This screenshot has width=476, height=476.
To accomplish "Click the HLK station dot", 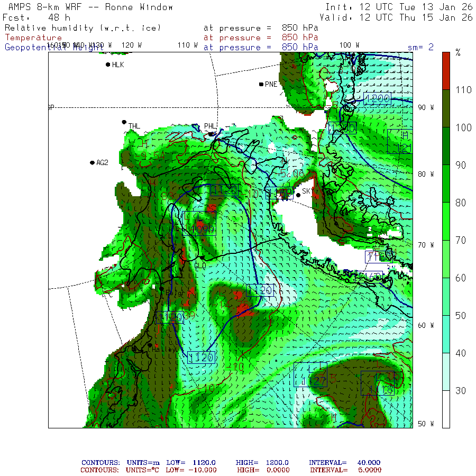I will click(x=108, y=65).
